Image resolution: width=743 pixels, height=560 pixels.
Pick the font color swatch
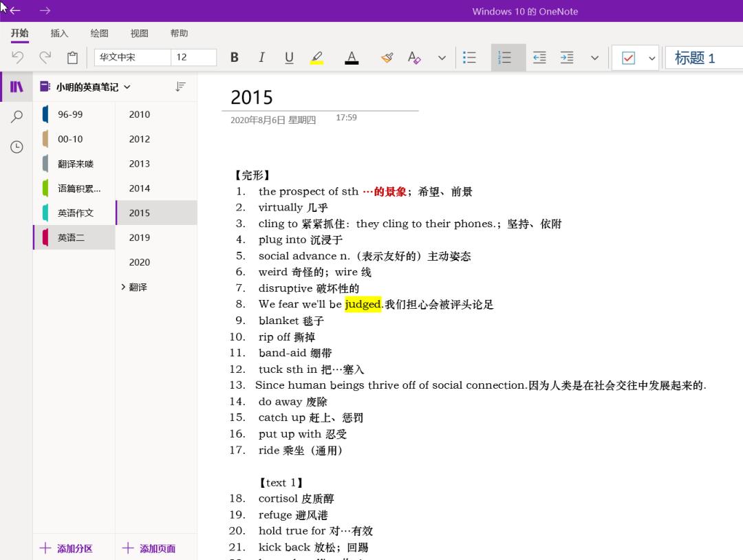pos(352,57)
